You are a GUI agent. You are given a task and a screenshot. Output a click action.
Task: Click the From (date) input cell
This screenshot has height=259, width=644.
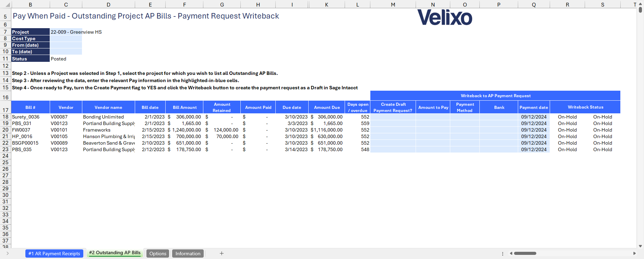point(66,45)
